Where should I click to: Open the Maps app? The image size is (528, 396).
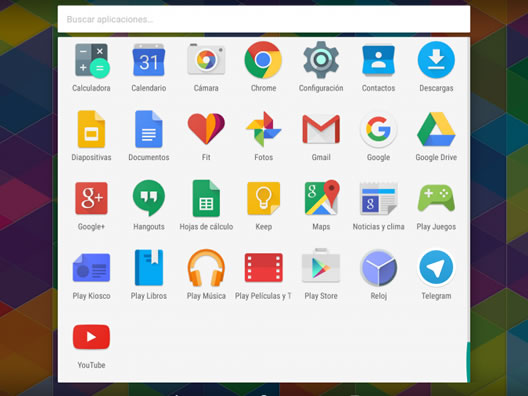(322, 198)
